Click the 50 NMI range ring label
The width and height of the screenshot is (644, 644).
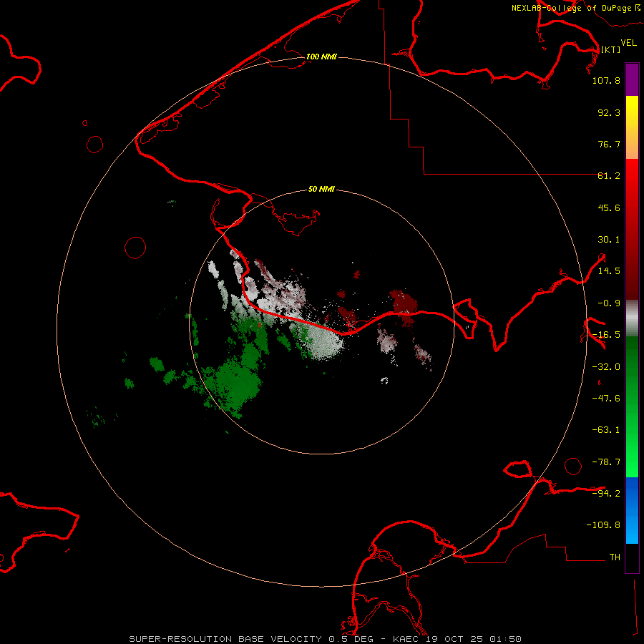coord(321,190)
